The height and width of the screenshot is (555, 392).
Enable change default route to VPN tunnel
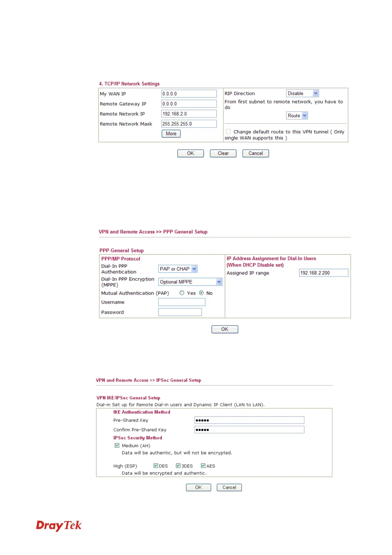click(x=228, y=131)
